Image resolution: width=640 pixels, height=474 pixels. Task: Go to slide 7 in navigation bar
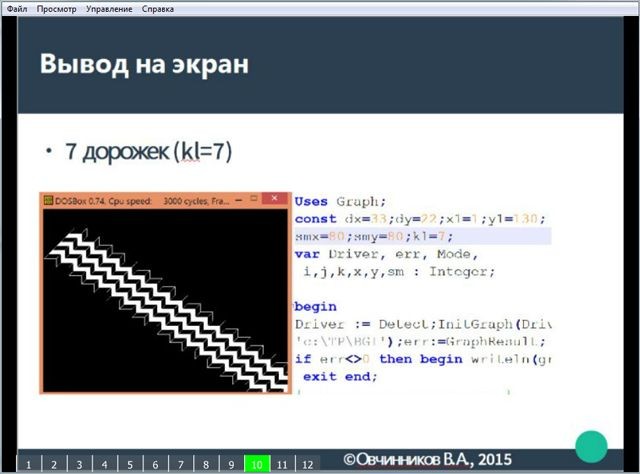point(180,464)
